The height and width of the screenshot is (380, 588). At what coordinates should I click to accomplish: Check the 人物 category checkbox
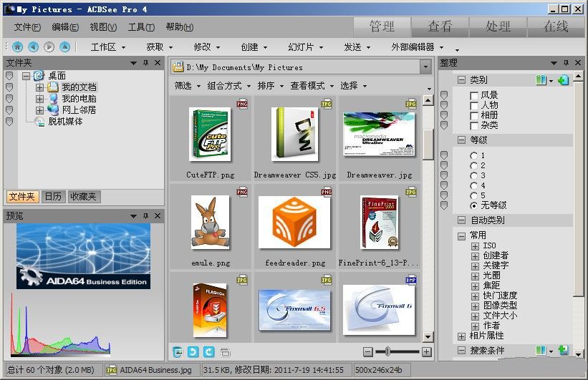coord(474,106)
